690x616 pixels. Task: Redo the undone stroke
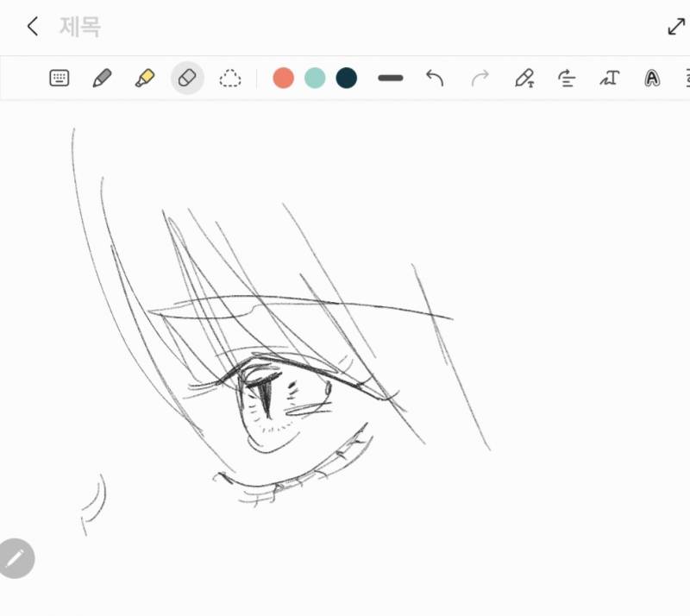(480, 78)
